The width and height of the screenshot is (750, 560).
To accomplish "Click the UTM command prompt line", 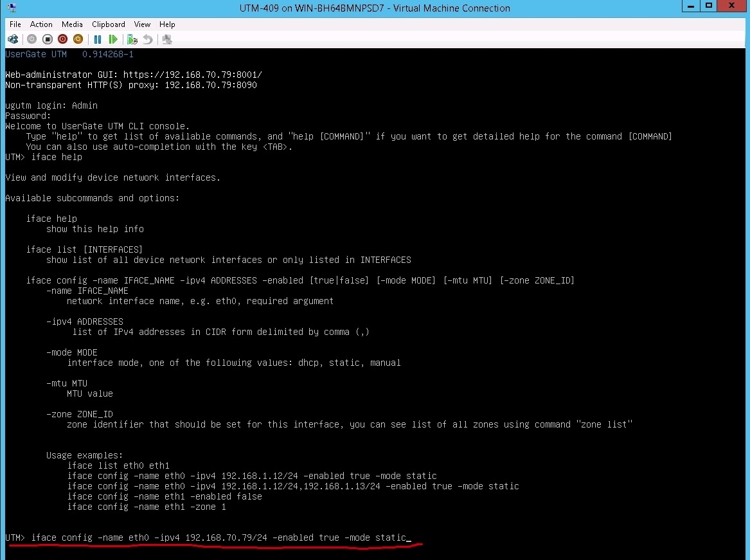I will click(x=208, y=537).
